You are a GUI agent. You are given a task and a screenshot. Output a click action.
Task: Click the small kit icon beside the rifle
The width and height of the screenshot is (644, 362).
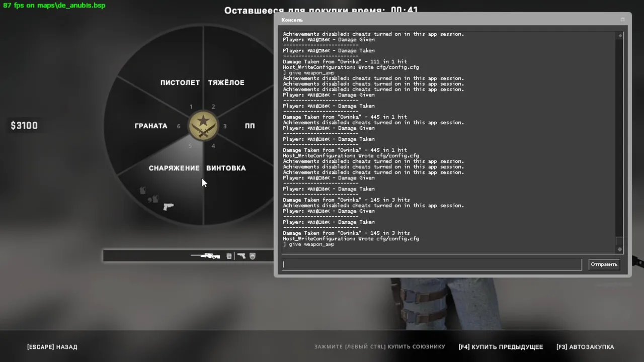[x=229, y=256]
